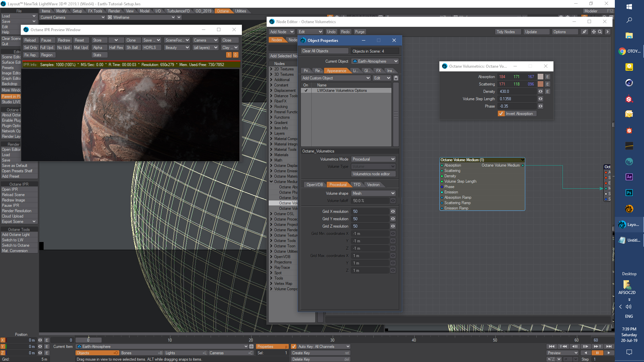Screen dimensions: 644x362
Task: Toggle the Auto Key checkbox
Action: (293, 347)
